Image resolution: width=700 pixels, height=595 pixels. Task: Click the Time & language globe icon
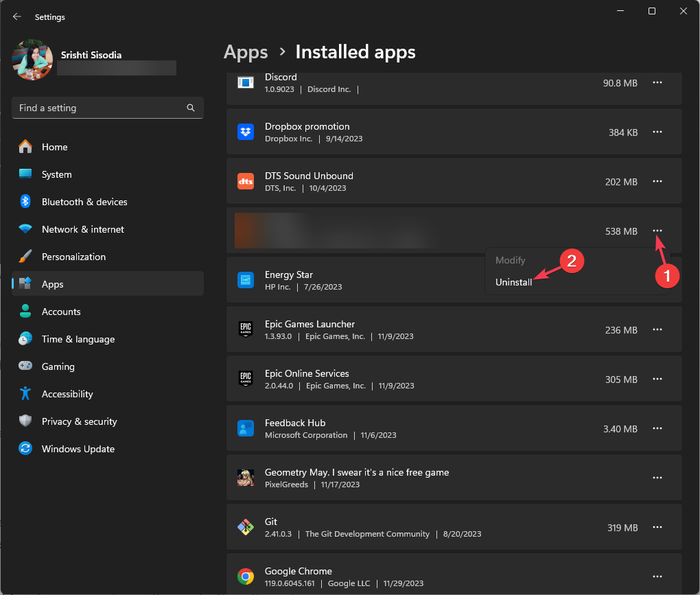click(x=25, y=339)
